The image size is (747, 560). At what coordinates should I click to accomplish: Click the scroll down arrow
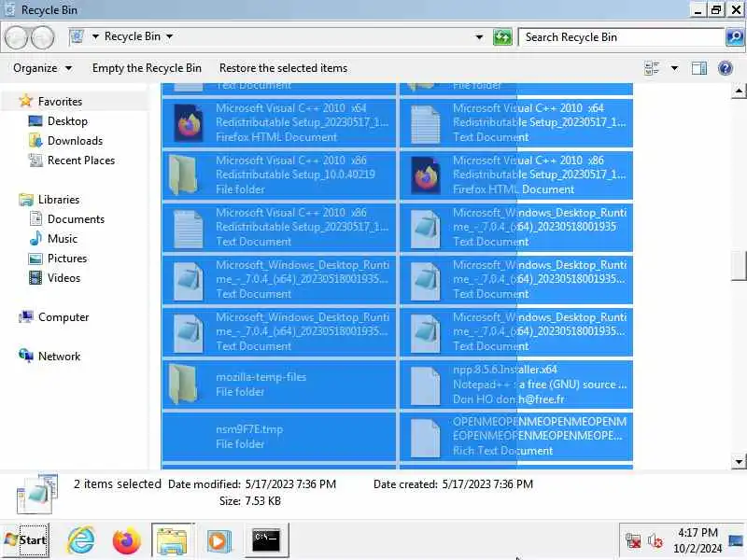(739, 461)
